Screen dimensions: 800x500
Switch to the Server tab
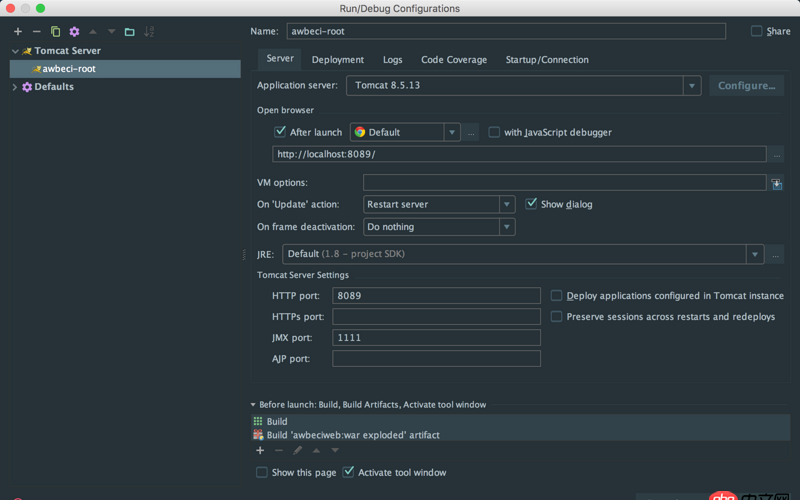tap(280, 59)
